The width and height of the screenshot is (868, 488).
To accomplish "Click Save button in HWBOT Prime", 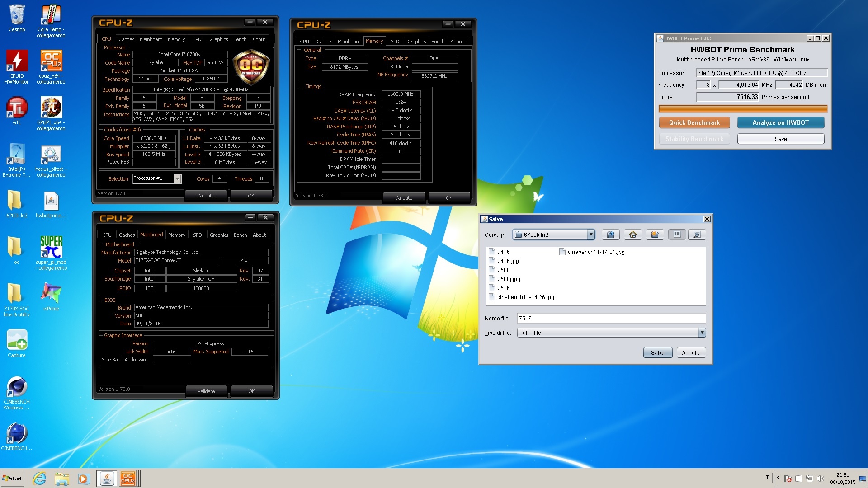I will [780, 139].
